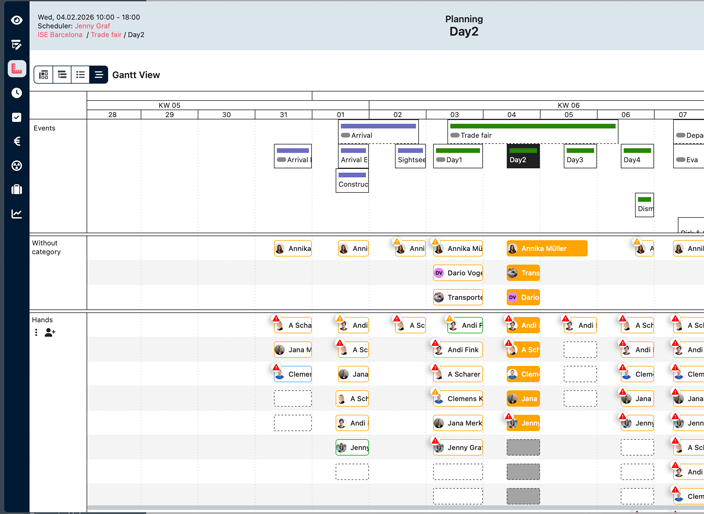
Task: Open the eye overview icon in sidebar
Action: 16,20
